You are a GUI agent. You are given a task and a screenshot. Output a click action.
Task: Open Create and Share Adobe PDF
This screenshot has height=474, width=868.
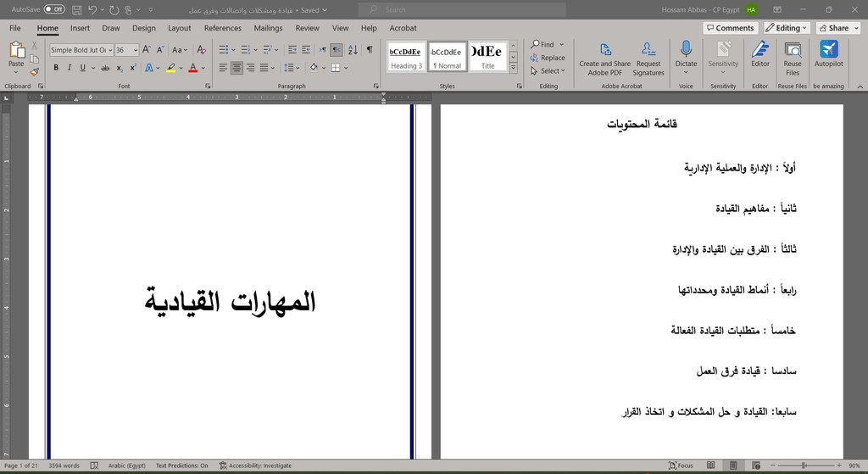point(604,59)
